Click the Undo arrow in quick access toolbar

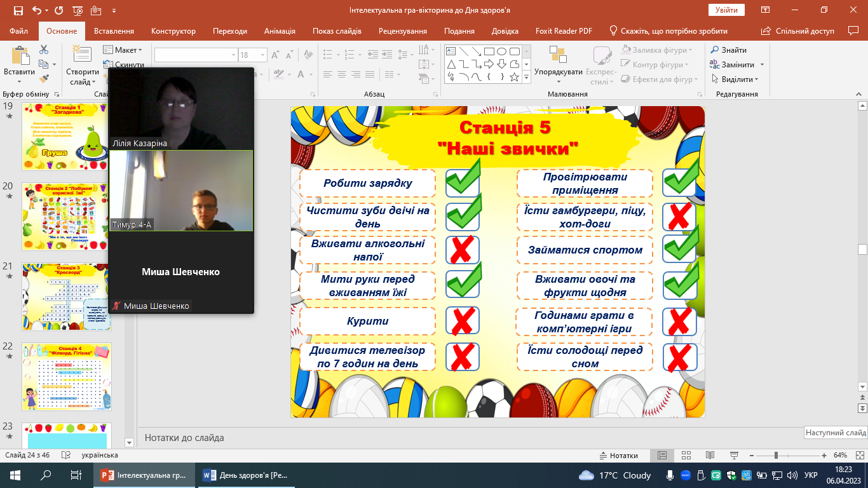37,11
